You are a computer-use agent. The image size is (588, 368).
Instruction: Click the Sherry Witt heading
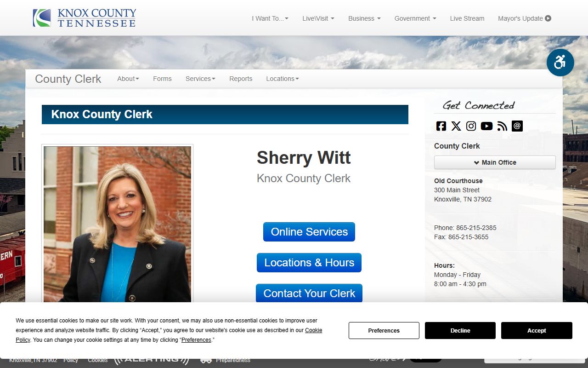[304, 158]
